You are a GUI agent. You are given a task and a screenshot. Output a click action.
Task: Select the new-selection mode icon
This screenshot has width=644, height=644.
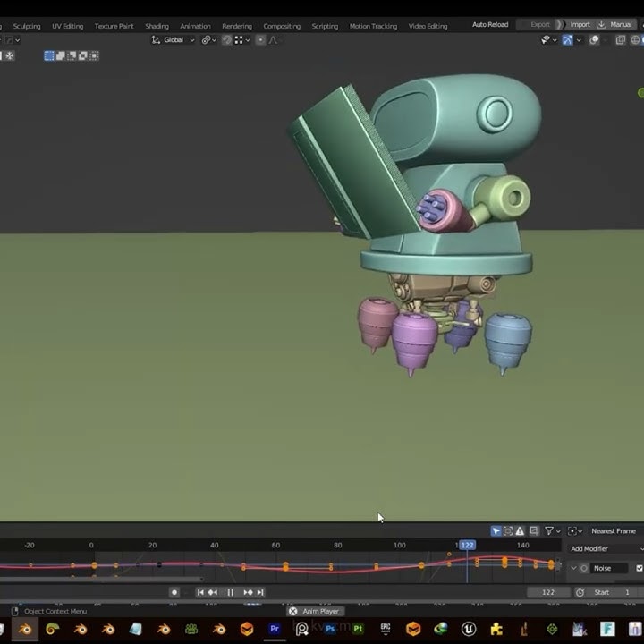pyautogui.click(x=49, y=55)
